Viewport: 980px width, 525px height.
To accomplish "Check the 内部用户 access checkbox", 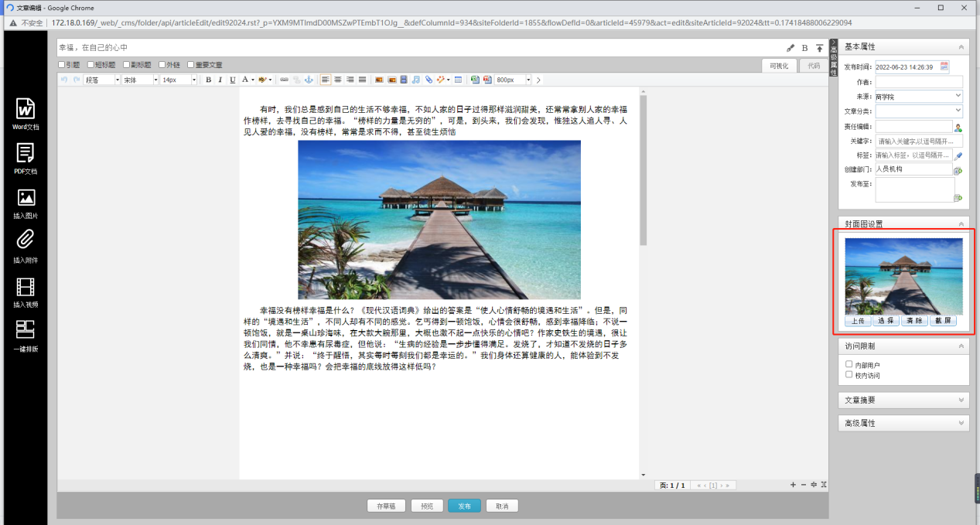I will (x=849, y=364).
